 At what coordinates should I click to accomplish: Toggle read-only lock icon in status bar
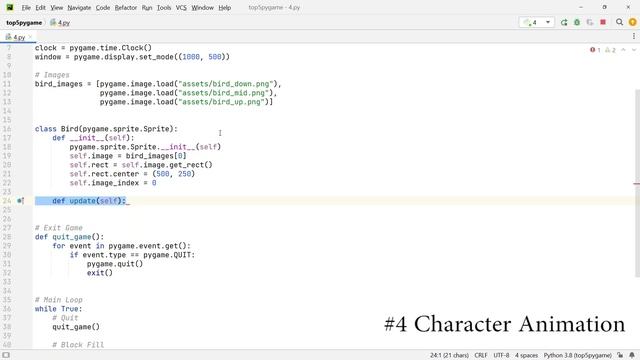coord(620,355)
